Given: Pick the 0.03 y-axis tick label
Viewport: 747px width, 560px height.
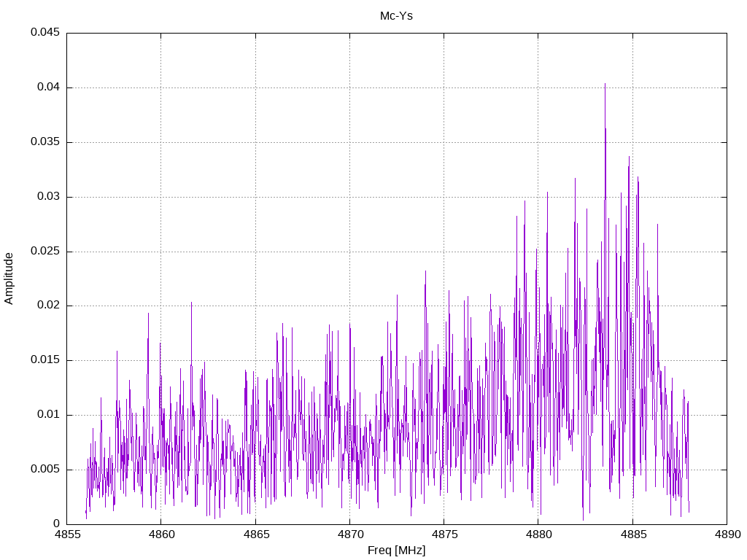Looking at the screenshot, I should pos(47,197).
